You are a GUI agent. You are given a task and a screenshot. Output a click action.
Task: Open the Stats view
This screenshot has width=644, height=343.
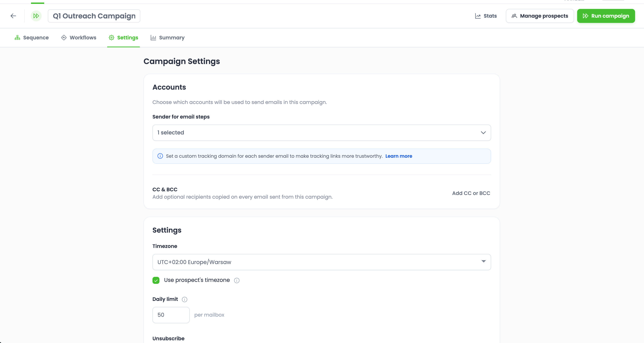pyautogui.click(x=486, y=16)
